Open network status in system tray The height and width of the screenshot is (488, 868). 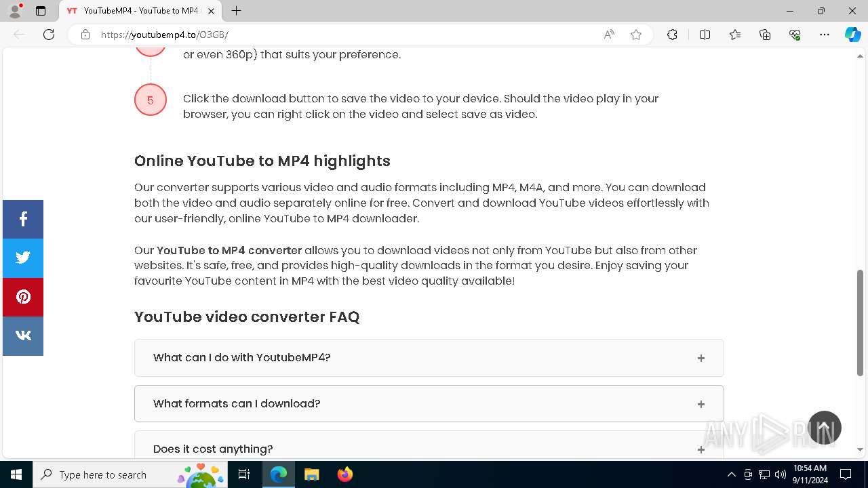pyautogui.click(x=764, y=474)
